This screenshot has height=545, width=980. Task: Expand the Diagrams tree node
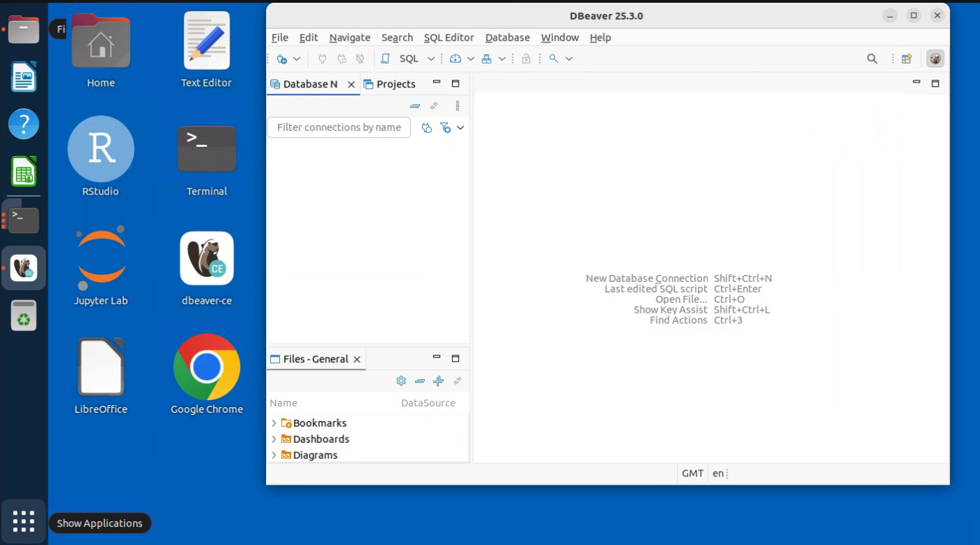[274, 455]
